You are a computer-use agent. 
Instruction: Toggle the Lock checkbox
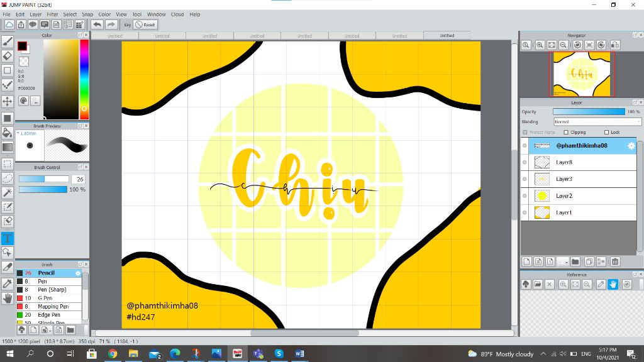click(606, 132)
